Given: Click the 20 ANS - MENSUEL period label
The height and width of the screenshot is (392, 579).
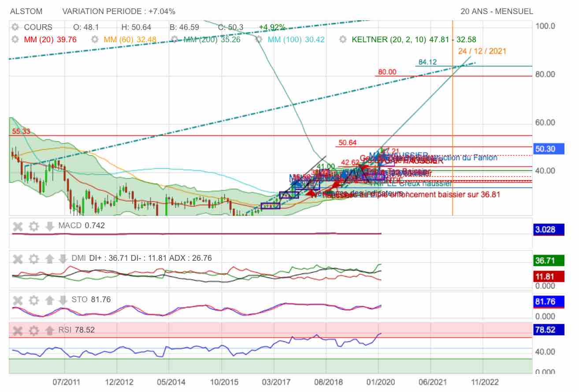Looking at the screenshot, I should pos(497,11).
